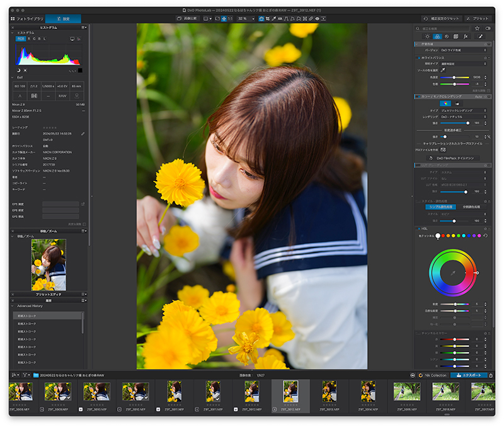Screen dimensions: 504x427
Task: Open the Working color space version dropdown
Action: tap(464, 50)
